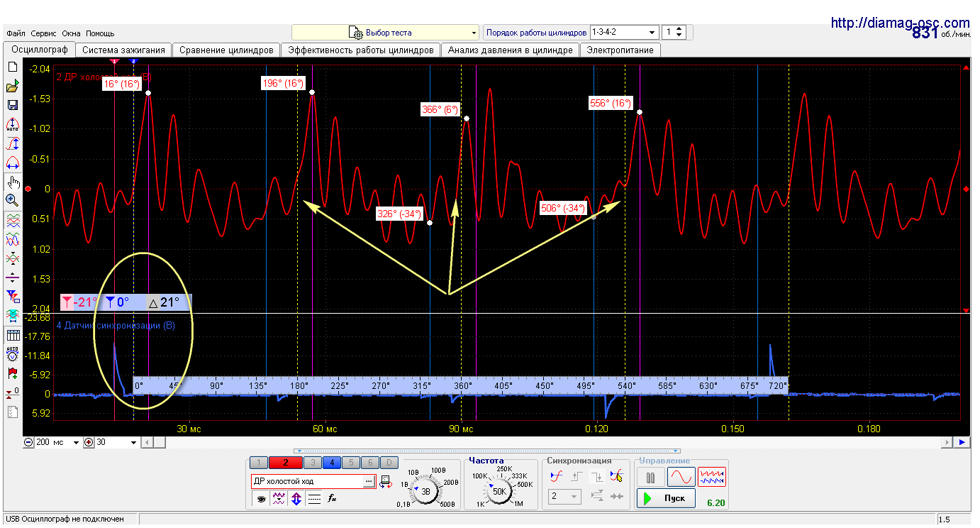The width and height of the screenshot is (980, 528).
Task: Toggle channel 5 button
Action: 351,463
